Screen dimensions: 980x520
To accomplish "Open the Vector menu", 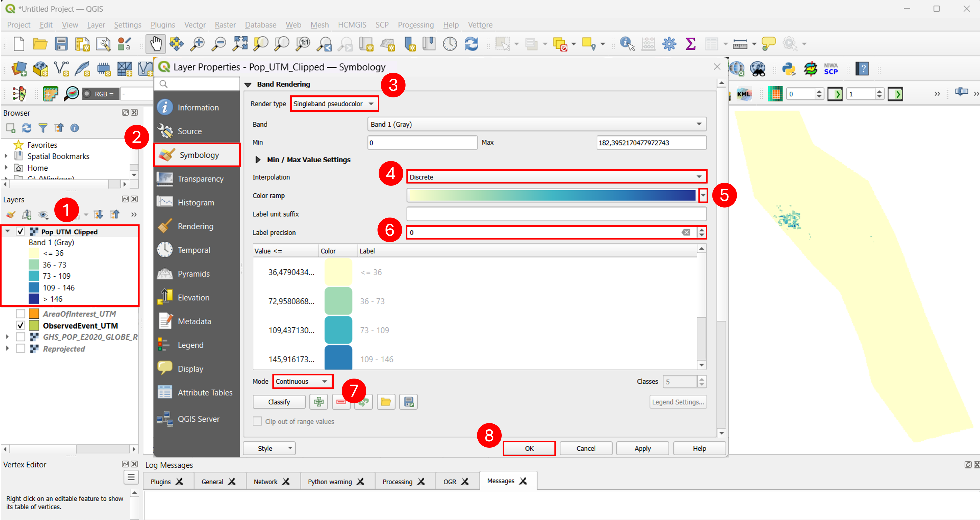I will click(195, 25).
